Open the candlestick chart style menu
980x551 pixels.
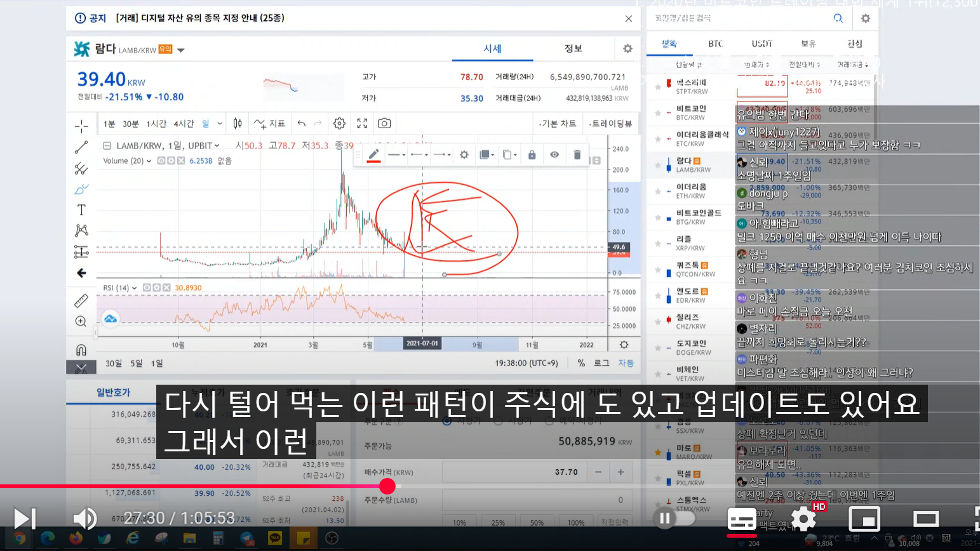(238, 123)
